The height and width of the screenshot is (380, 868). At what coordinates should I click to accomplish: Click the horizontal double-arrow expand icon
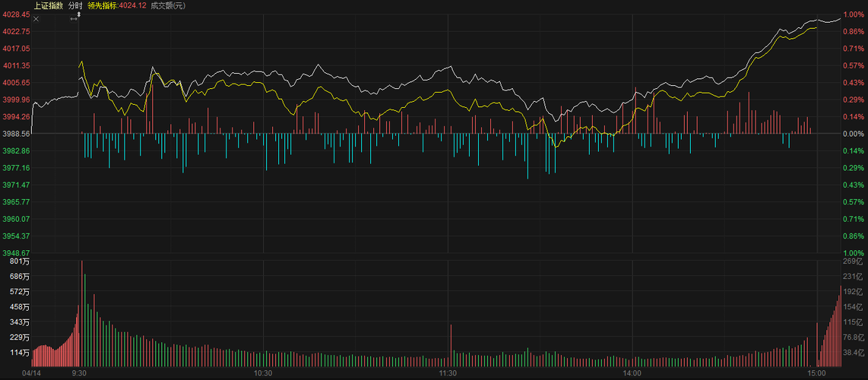click(x=74, y=19)
